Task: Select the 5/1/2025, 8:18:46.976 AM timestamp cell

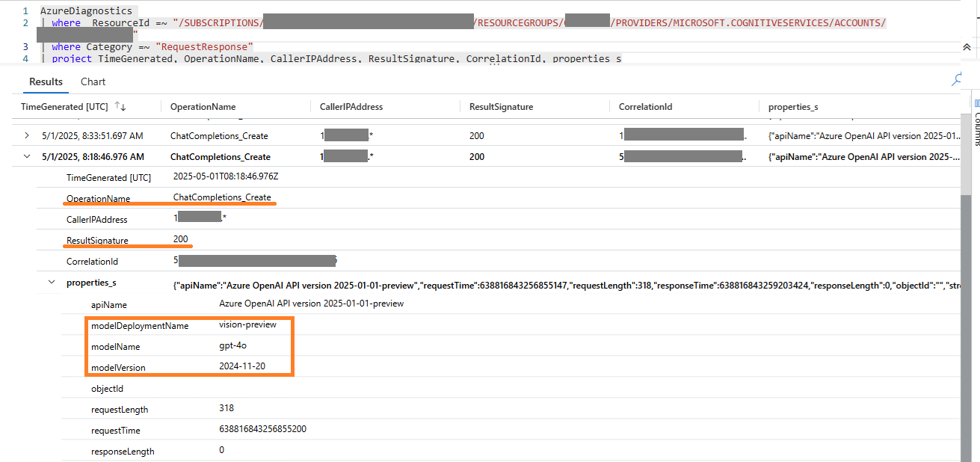Action: (x=93, y=157)
